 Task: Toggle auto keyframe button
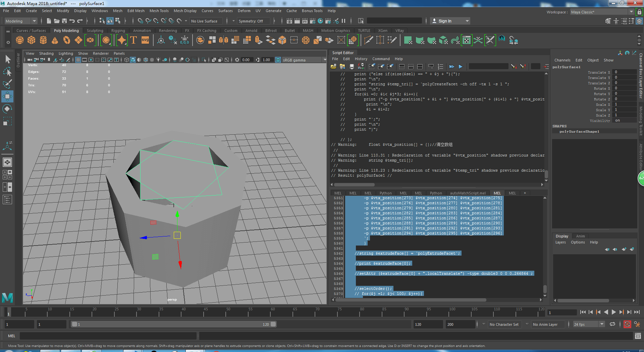point(627,324)
